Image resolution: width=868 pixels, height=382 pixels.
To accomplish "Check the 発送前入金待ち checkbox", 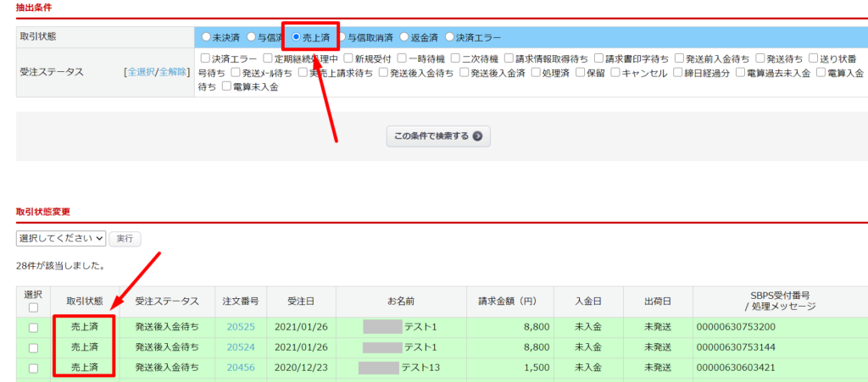I will [x=679, y=58].
